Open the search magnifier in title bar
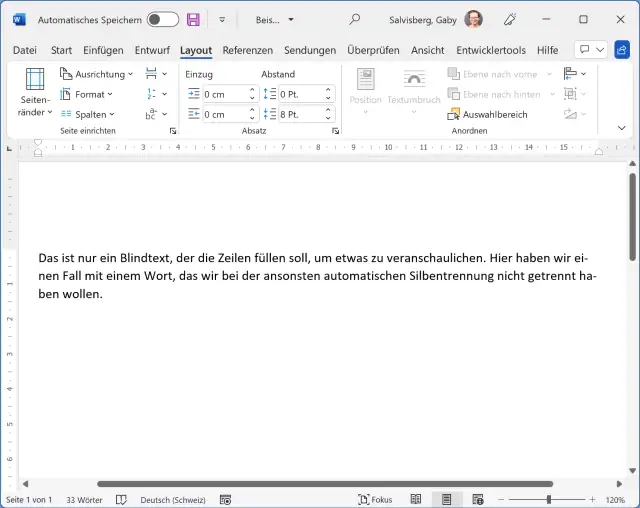 (354, 19)
